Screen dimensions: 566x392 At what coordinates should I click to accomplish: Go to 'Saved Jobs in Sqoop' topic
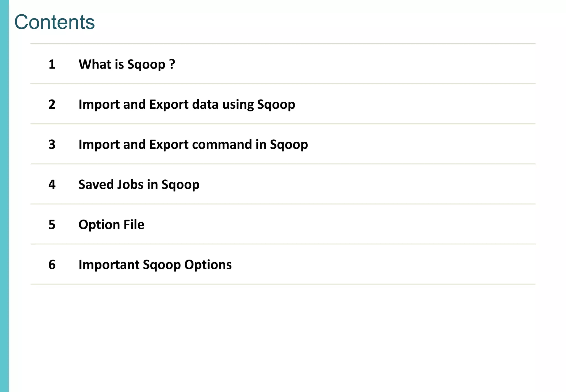point(139,184)
